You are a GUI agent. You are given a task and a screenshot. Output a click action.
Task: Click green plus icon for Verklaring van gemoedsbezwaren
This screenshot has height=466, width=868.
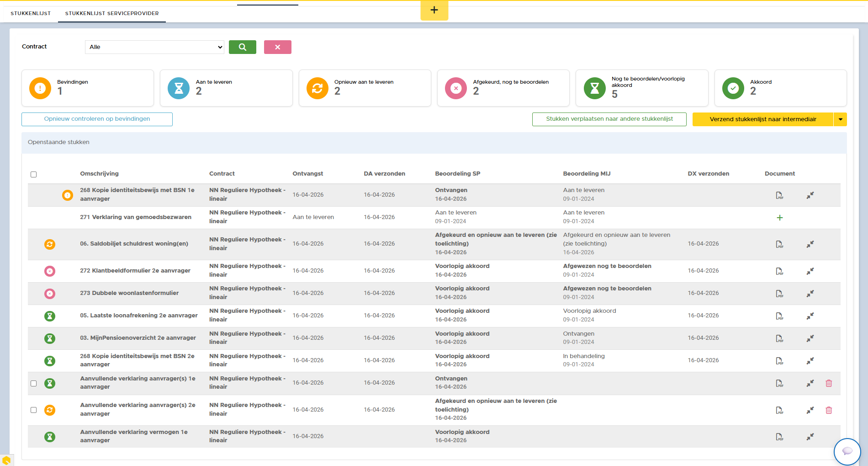[779, 218]
